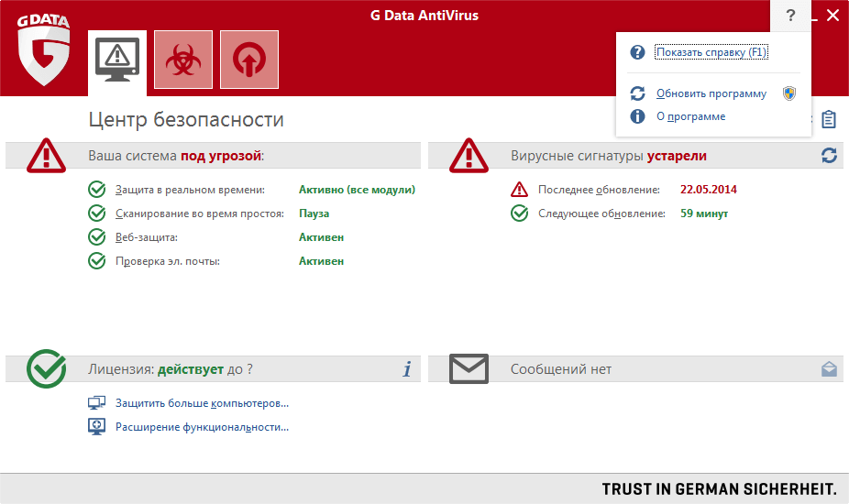Image resolution: width=849 pixels, height=504 pixels.
Task: Click the warning triangle by Вирусные сигнатуры
Action: tap(469, 156)
